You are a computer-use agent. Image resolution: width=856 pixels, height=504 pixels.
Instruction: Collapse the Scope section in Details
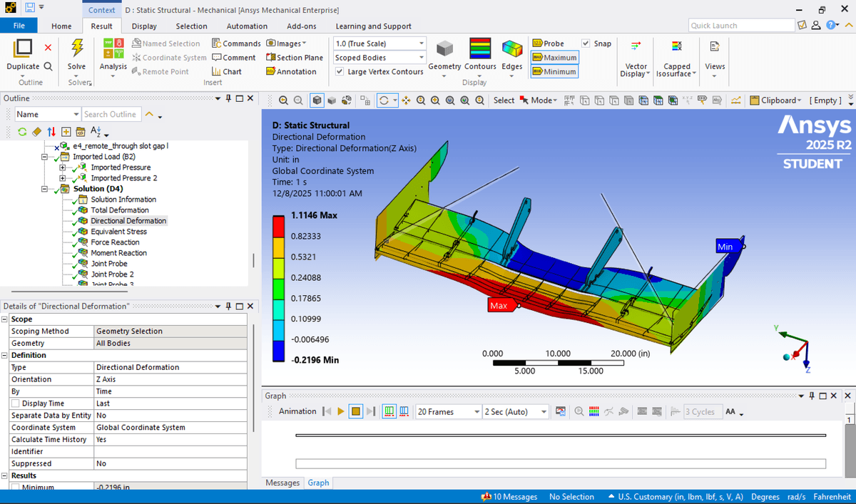click(x=5, y=319)
